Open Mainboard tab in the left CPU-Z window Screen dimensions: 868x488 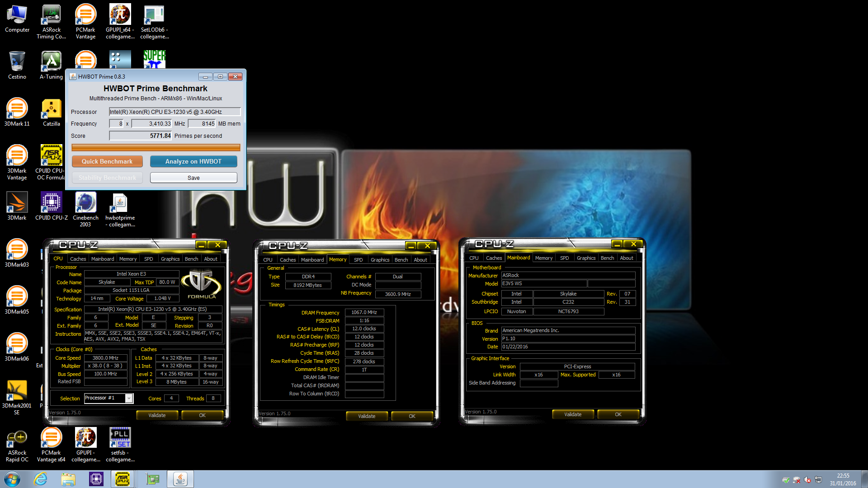pyautogui.click(x=103, y=259)
